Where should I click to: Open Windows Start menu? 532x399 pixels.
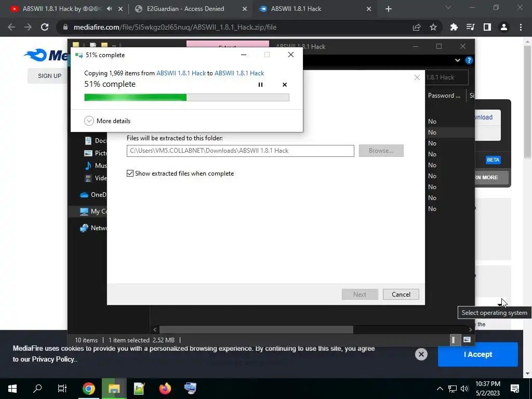(12, 389)
